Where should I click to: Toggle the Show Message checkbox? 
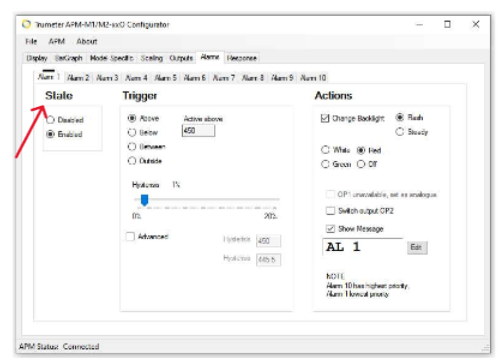point(330,229)
